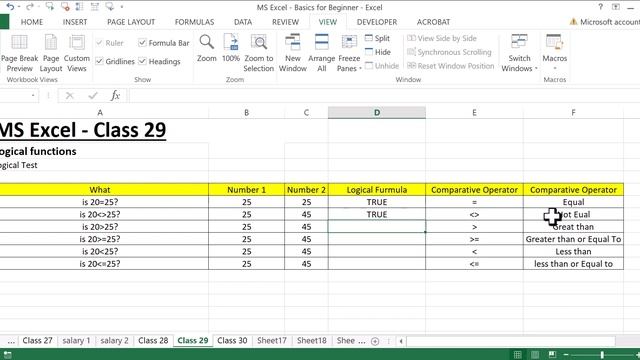This screenshot has width=640, height=360.
Task: Open Customize Quick Access Toolbar dropdown
Action: coord(122,7)
